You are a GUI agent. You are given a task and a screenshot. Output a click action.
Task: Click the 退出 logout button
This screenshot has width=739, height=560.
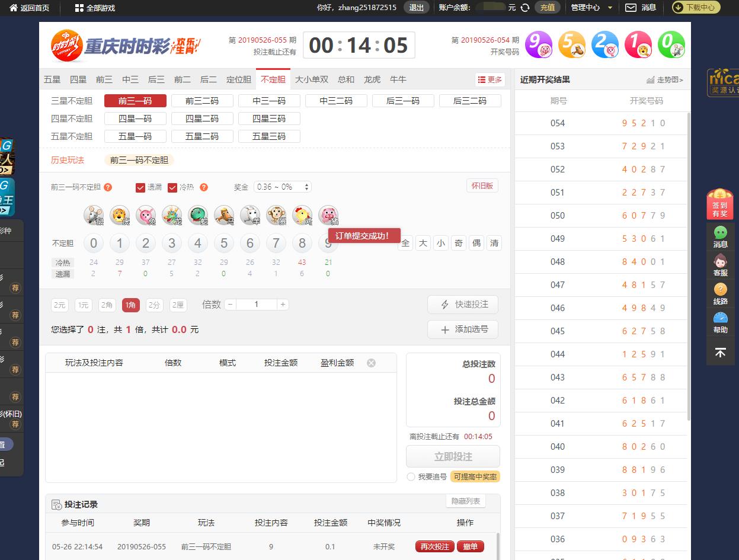point(417,8)
